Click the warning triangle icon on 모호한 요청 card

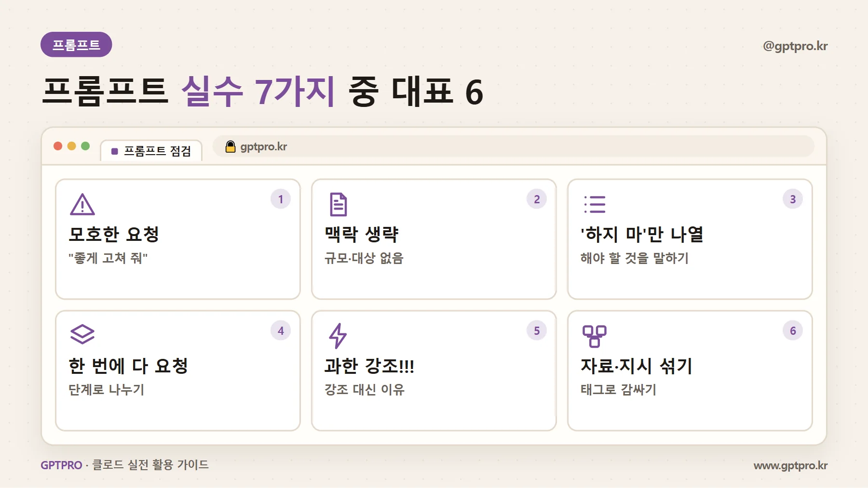(x=82, y=204)
